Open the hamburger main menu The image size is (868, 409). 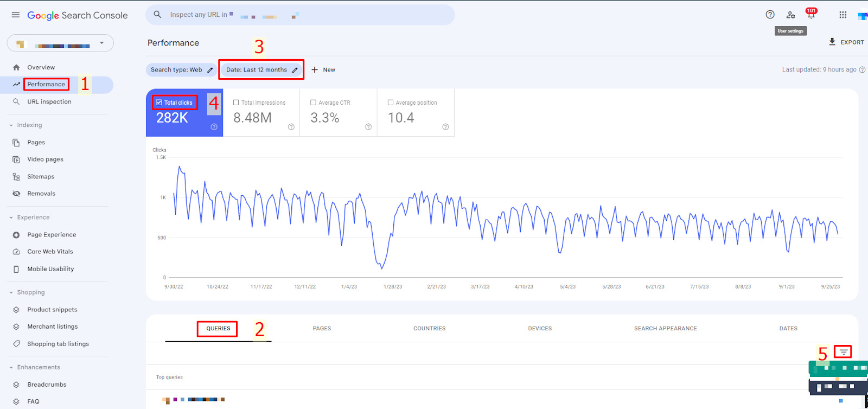(16, 15)
